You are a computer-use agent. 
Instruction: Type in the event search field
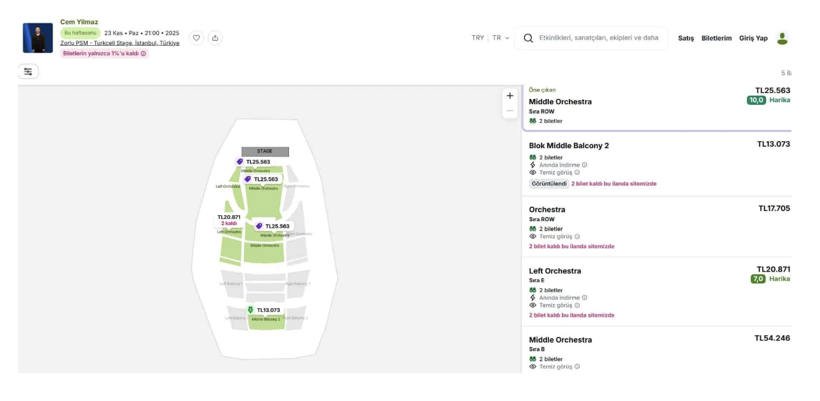click(x=598, y=38)
